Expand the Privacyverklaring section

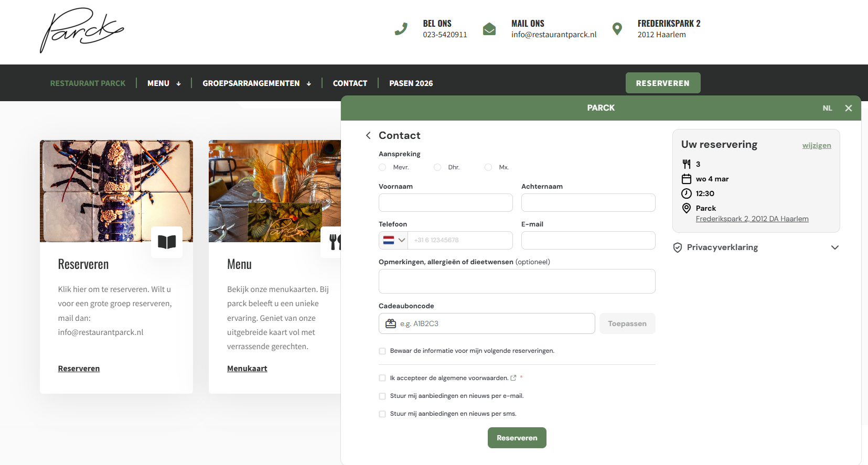tap(835, 247)
